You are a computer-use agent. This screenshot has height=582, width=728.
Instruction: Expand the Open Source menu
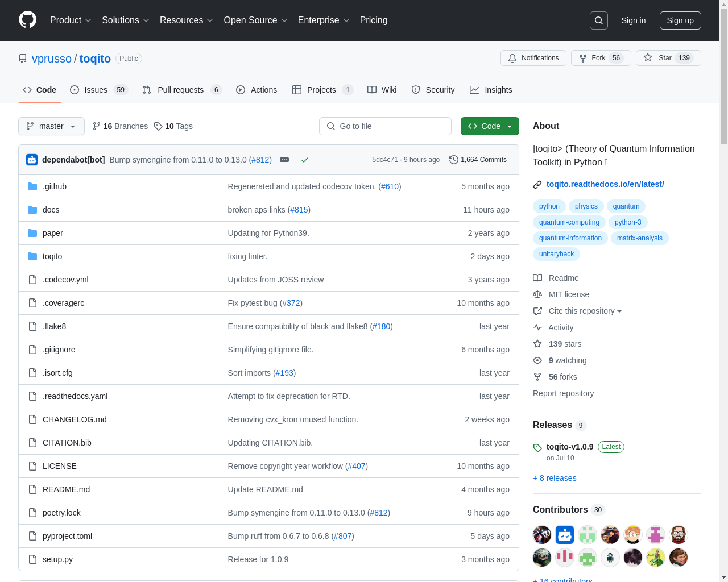pos(256,20)
